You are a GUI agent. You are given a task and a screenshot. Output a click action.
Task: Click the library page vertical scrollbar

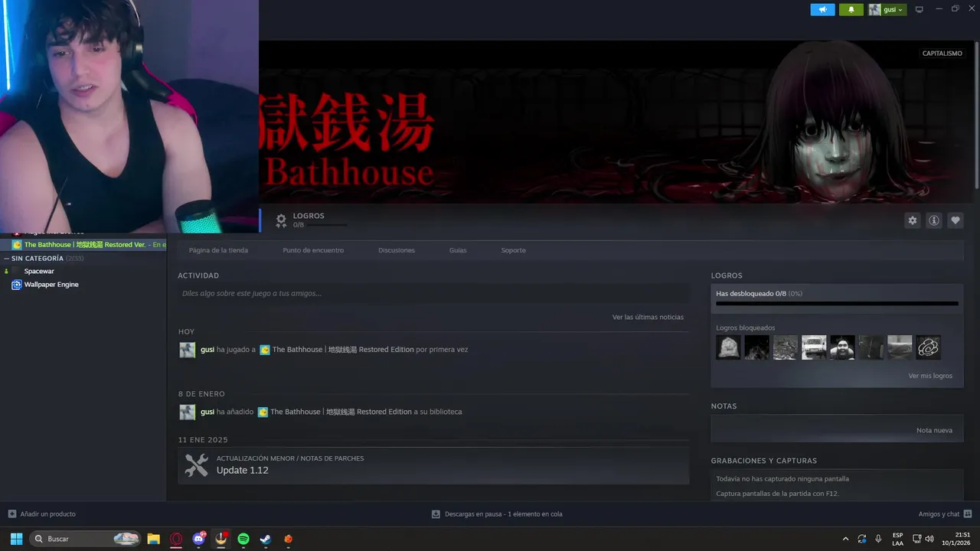pyautogui.click(x=976, y=115)
